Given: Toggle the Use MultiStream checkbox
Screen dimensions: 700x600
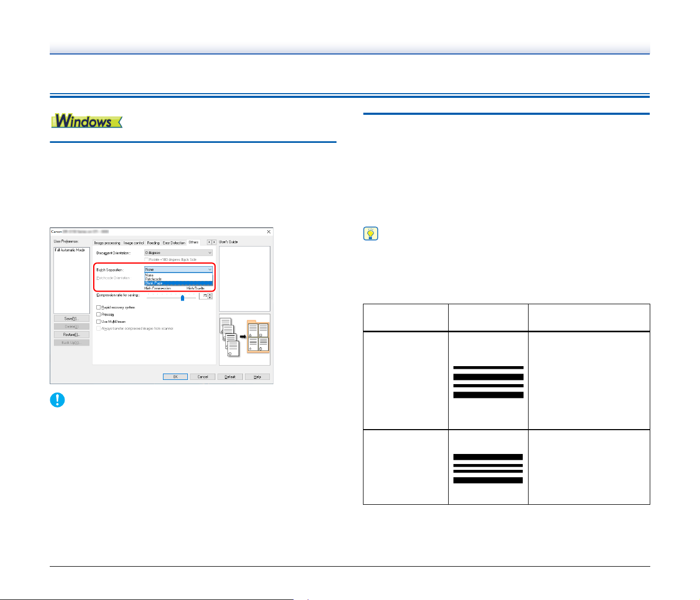Looking at the screenshot, I should [x=98, y=322].
